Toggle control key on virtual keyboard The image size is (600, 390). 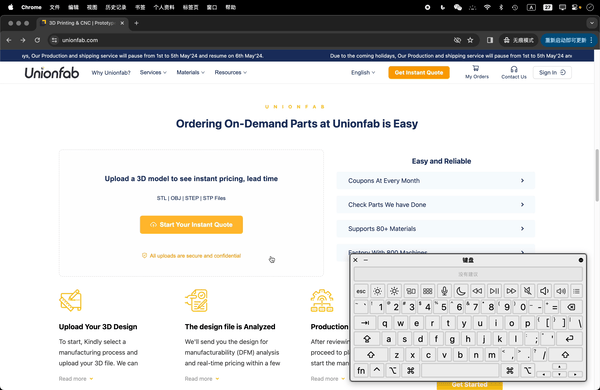tap(377, 370)
